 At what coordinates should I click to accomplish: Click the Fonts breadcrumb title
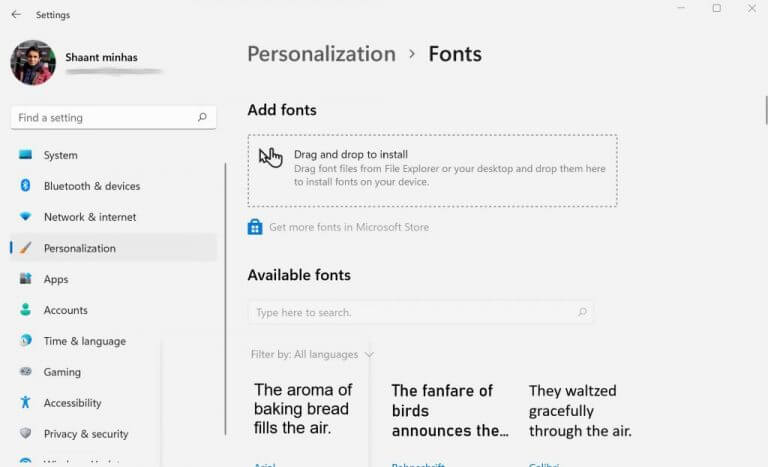455,54
